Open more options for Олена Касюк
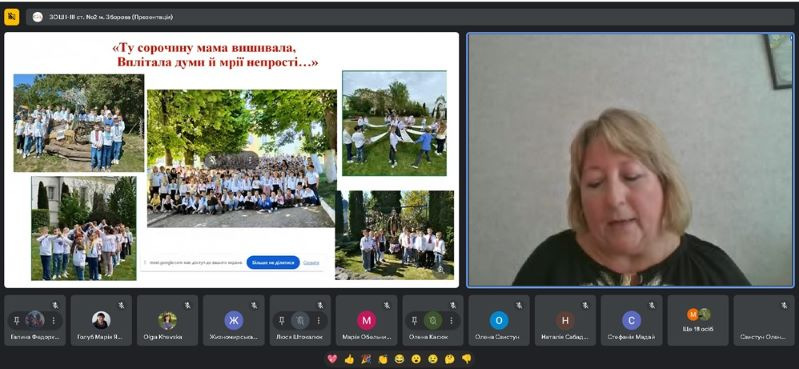 (451, 321)
